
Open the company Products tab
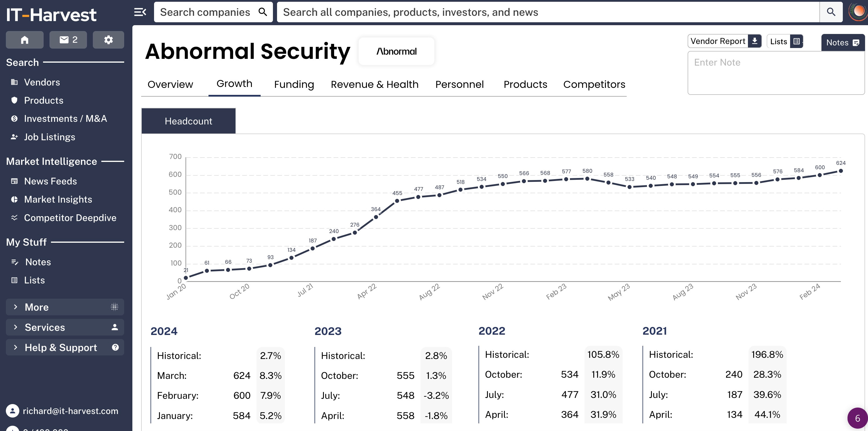tap(525, 84)
